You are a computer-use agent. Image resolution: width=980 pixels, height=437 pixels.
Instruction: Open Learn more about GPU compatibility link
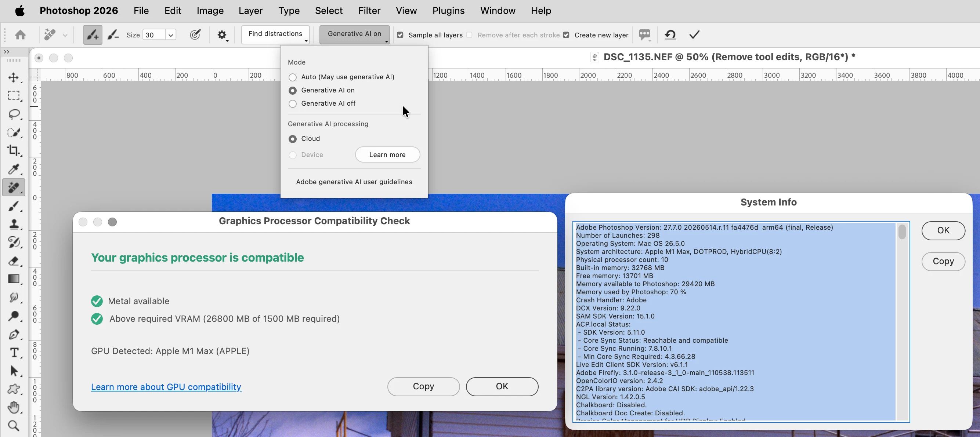click(166, 387)
